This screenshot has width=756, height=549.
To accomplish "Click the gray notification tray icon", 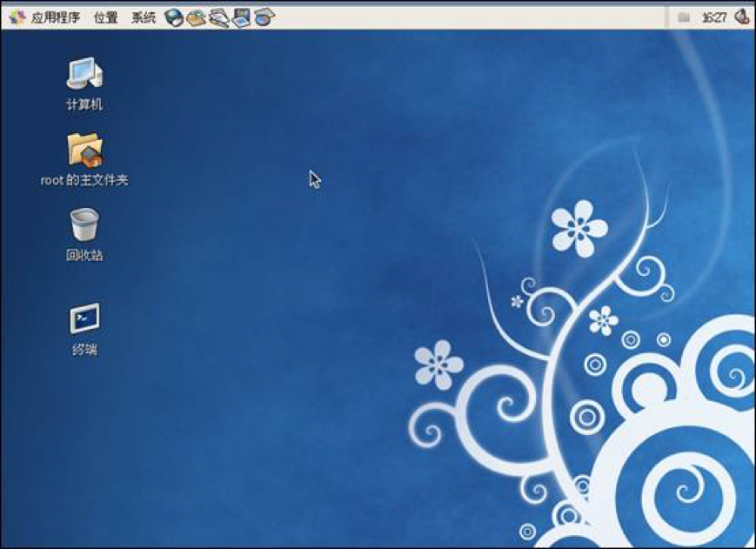I will (x=683, y=17).
